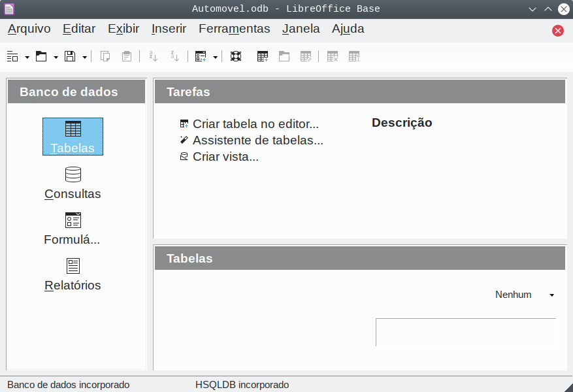
Task: Open the Editar menu
Action: pyautogui.click(x=79, y=29)
